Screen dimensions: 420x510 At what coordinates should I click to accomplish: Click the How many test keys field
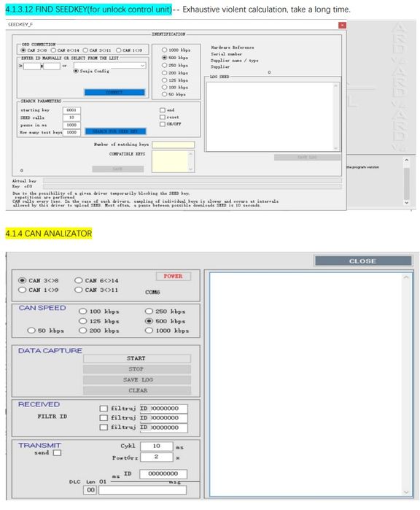pos(71,132)
